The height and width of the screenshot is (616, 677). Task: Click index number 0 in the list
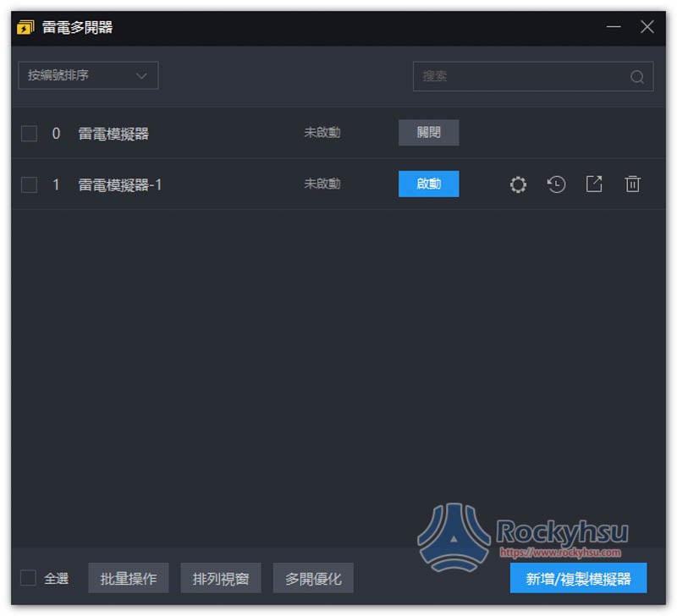(x=56, y=134)
